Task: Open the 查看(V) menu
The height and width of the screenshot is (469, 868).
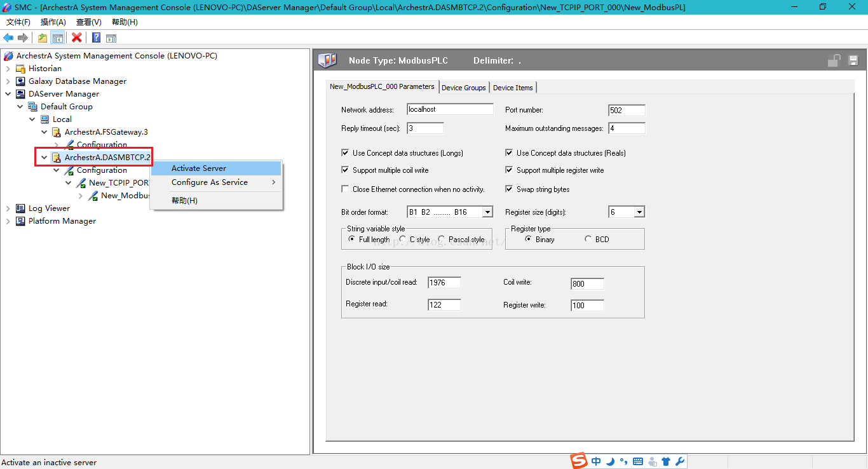Action: coord(89,22)
